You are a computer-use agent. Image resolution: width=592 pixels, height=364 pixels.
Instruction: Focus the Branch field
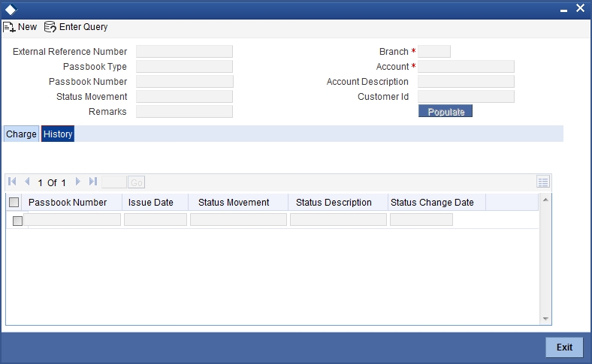(434, 51)
